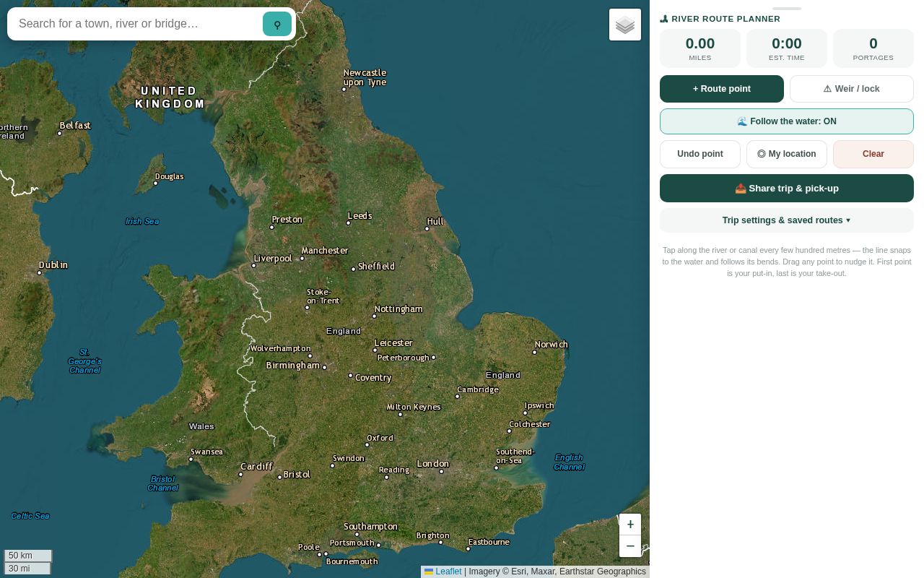Open the map layers control
Viewport: 924px width, 578px height.
click(625, 25)
